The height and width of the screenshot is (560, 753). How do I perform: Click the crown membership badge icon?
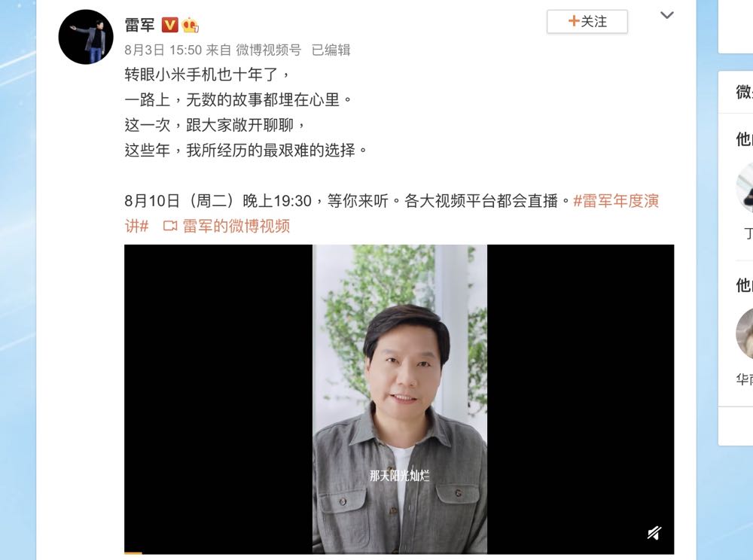point(191,25)
